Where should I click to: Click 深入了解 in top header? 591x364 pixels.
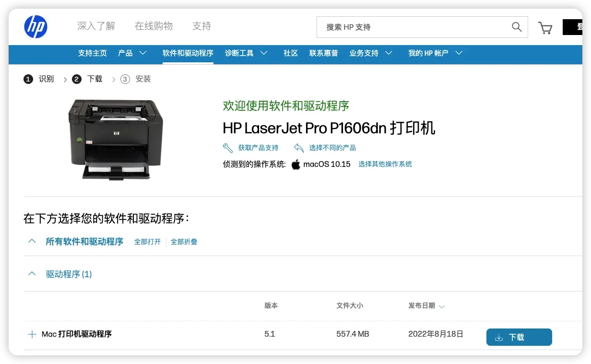(x=96, y=26)
